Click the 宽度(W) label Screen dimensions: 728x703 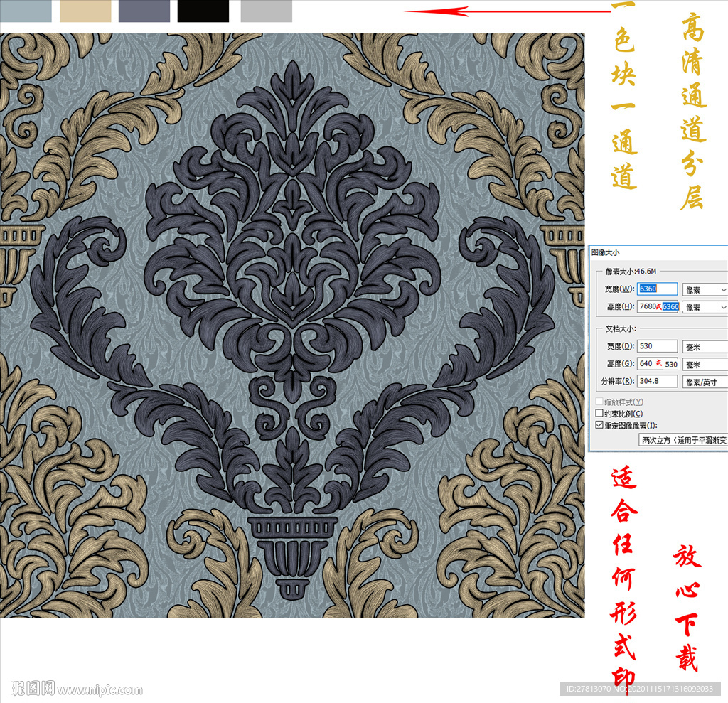(x=619, y=289)
